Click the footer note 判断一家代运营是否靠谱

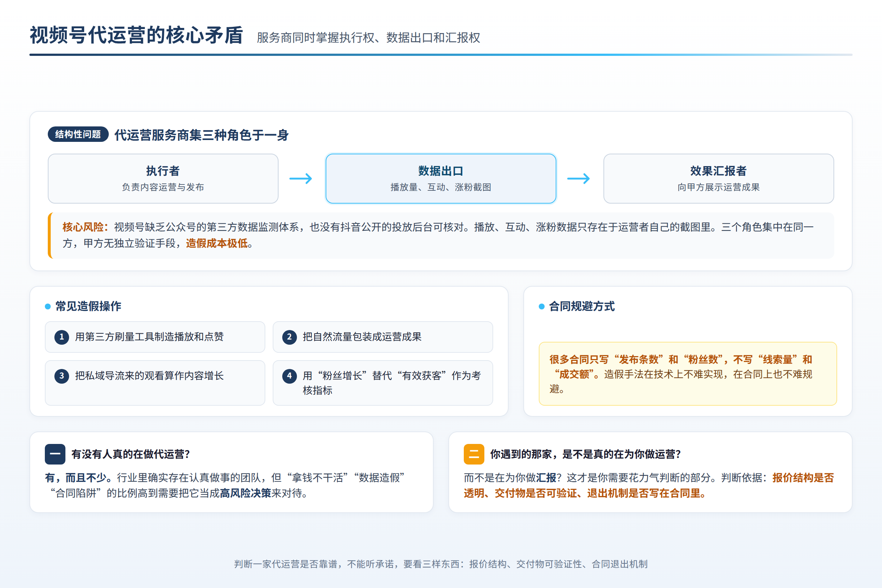pos(441,564)
